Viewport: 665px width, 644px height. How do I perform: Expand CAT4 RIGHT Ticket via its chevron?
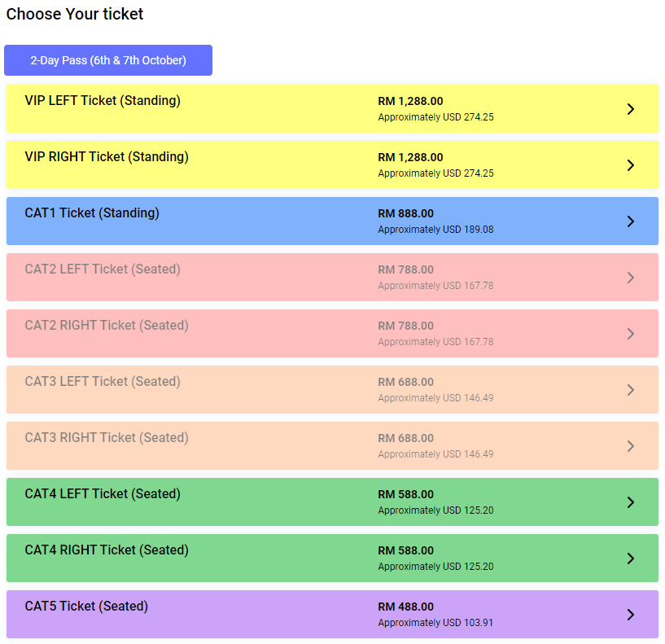point(630,559)
